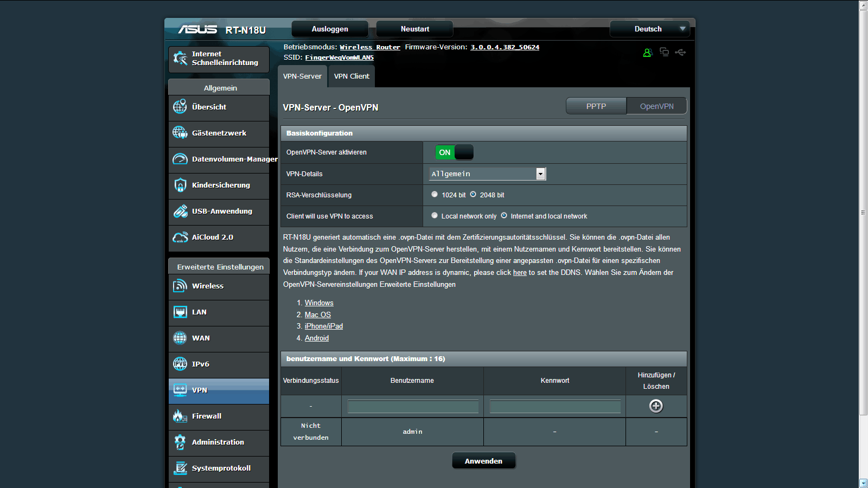This screenshot has width=868, height=488.
Task: Open Administration menu entry
Action: pos(219,442)
